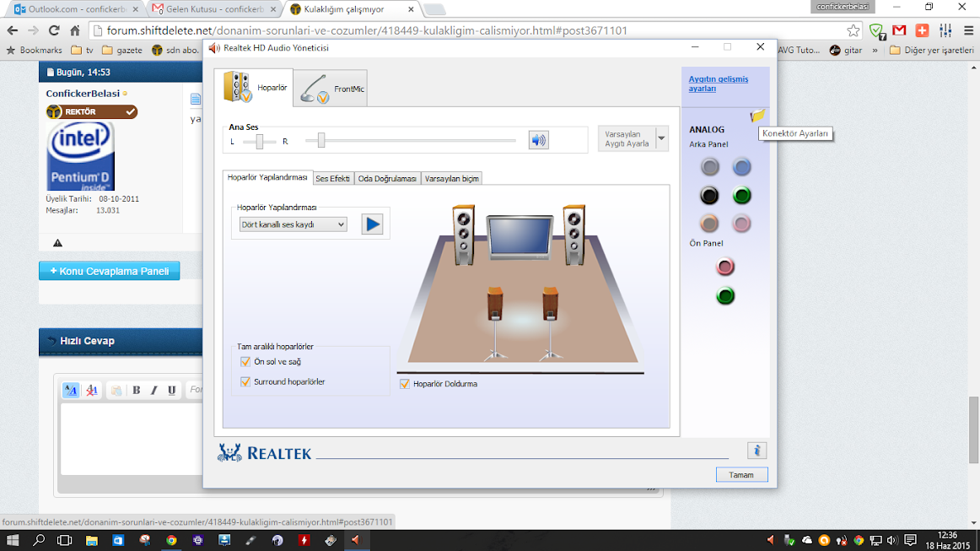980x551 pixels.
Task: Bookmark this page with the star
Action: 853,30
